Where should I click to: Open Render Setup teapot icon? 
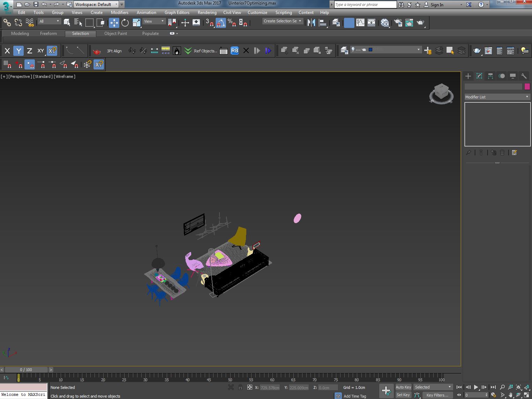coord(398,23)
